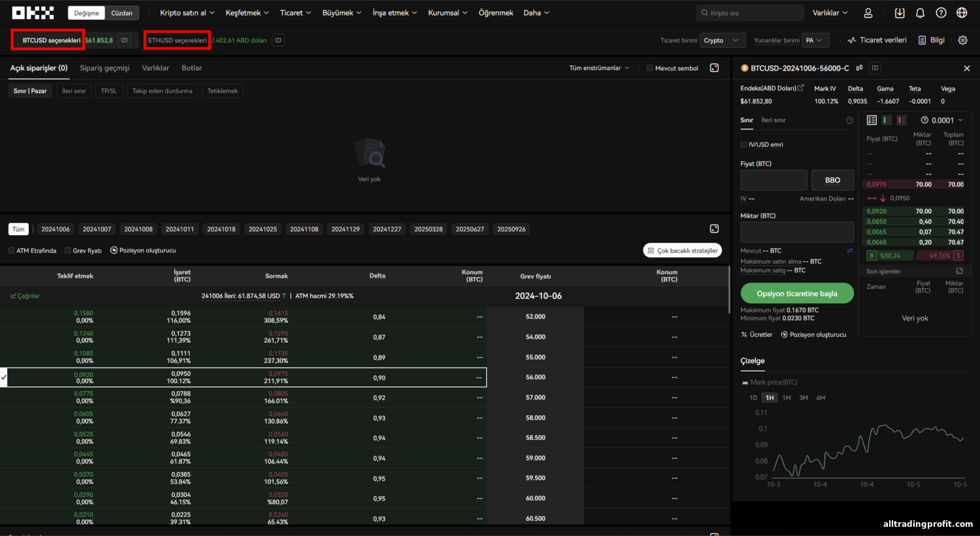Select the 1D chart timeframe
This screenshot has height=536, width=980.
tap(753, 397)
